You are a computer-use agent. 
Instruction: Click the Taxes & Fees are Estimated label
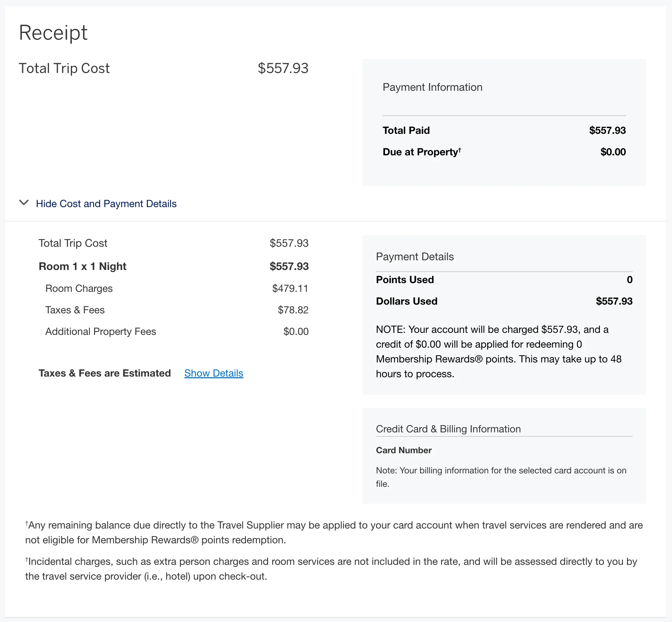(x=104, y=373)
